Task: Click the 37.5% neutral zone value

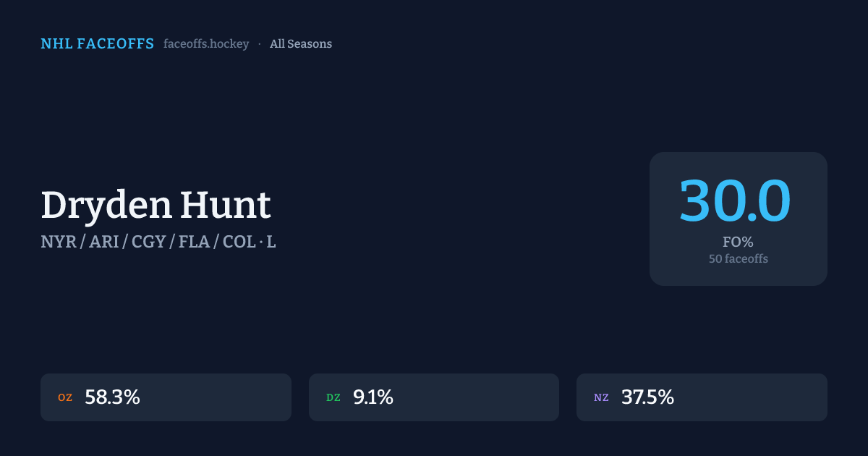Action: tap(647, 397)
